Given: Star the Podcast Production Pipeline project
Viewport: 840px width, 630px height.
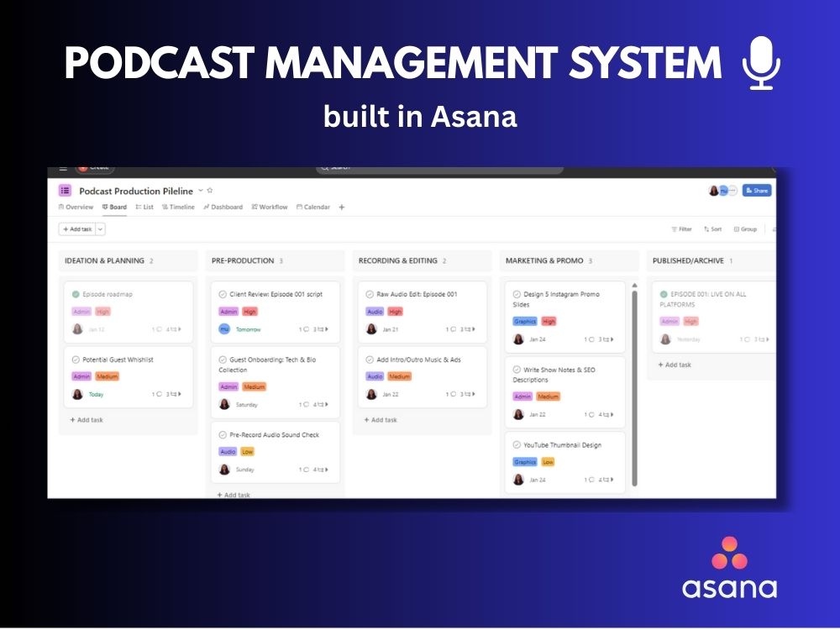Looking at the screenshot, I should tap(210, 190).
